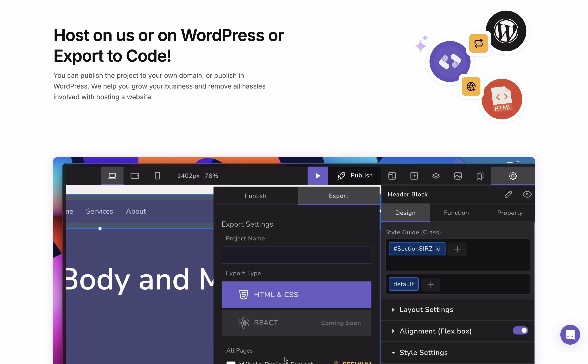588x364 pixels.
Task: Click the Coming Soon label on REACT
Action: [x=341, y=323]
